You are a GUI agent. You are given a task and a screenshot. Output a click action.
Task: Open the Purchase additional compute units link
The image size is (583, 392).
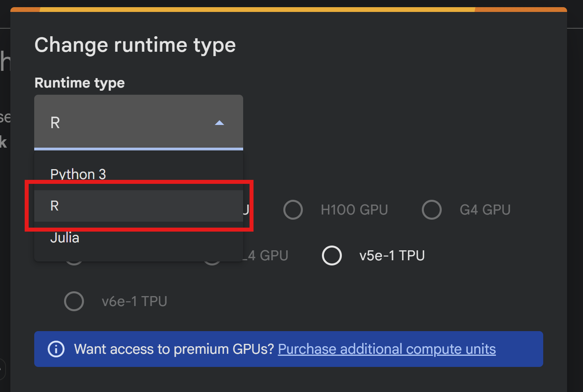click(x=387, y=349)
